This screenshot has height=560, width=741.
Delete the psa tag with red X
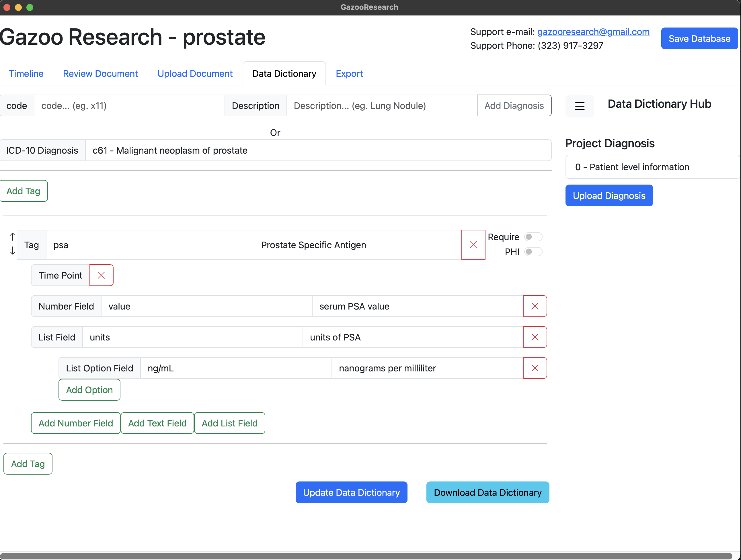[473, 245]
